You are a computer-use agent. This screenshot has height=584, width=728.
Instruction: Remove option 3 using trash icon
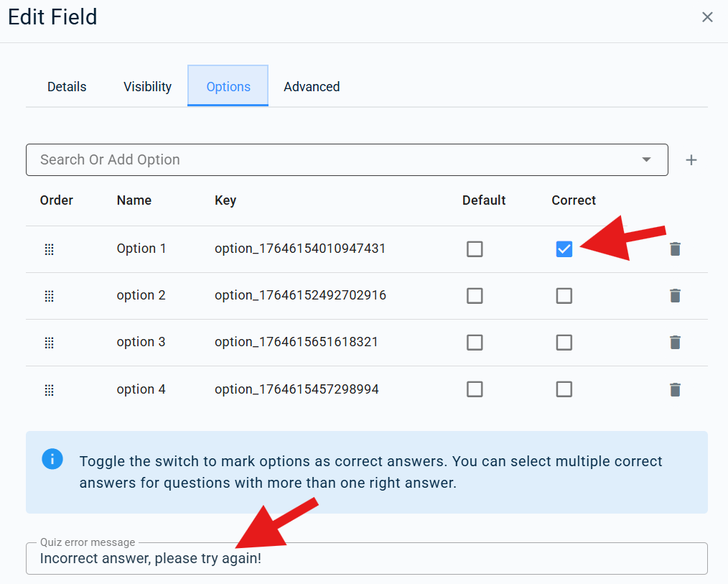tap(675, 343)
